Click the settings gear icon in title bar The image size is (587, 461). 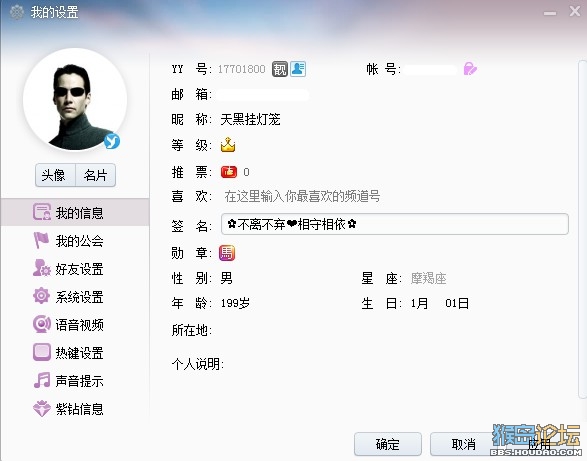17,12
